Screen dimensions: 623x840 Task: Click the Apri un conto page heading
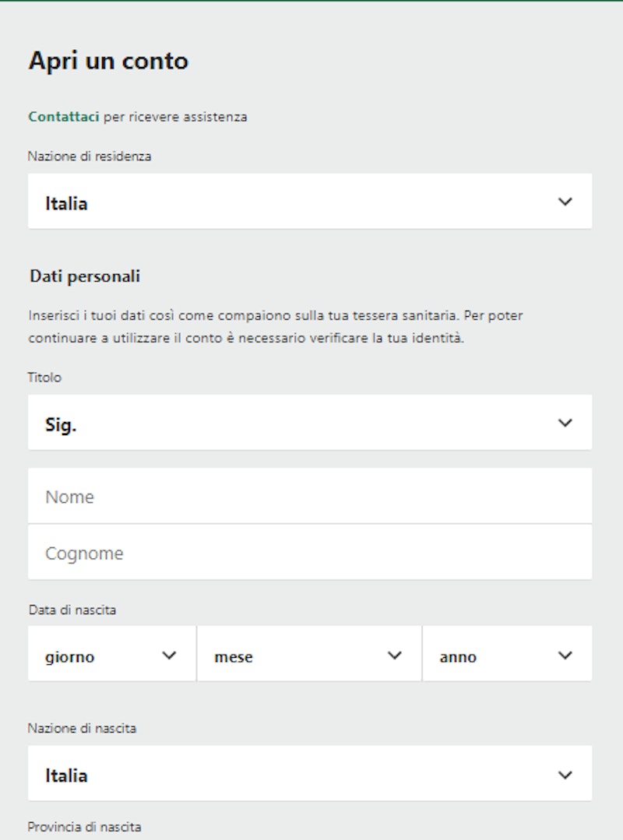coord(108,61)
